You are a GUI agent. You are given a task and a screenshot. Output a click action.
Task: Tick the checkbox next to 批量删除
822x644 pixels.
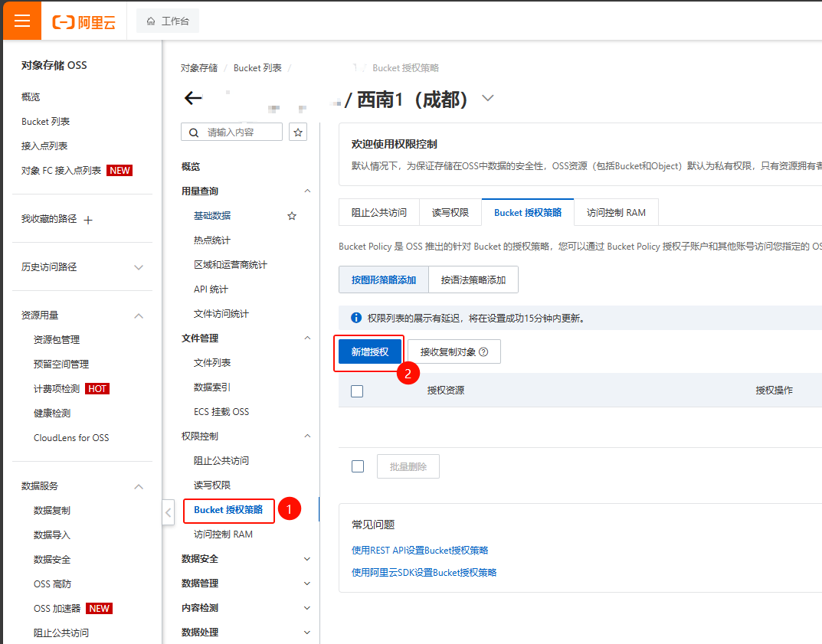(x=358, y=466)
